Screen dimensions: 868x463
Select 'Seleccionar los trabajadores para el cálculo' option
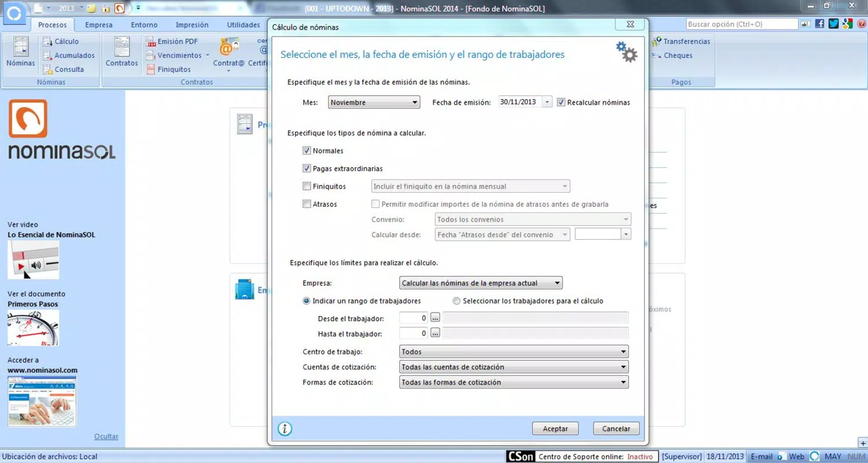pos(457,301)
